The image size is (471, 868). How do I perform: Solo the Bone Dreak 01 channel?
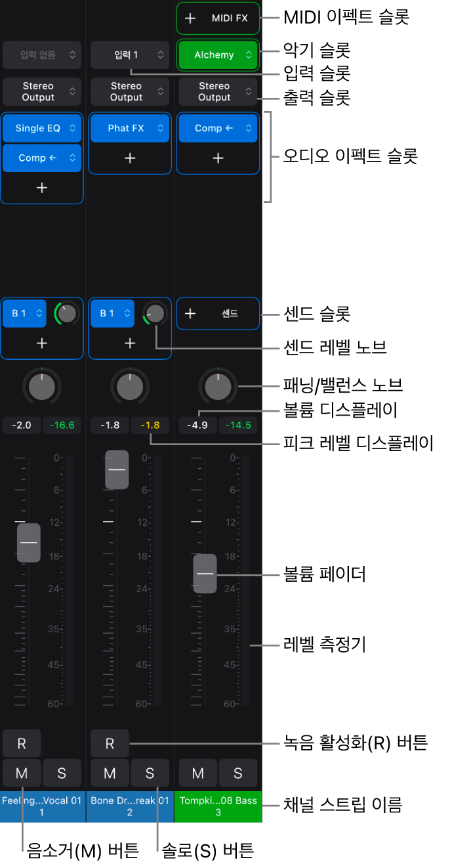150,773
